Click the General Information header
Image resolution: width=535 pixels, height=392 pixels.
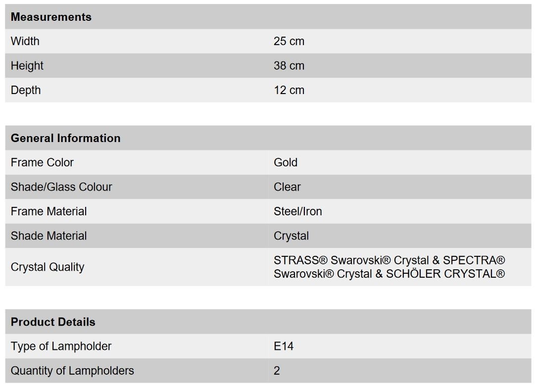coord(65,138)
